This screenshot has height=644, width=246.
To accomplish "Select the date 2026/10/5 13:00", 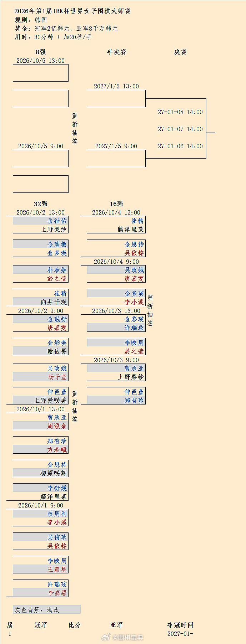I will pos(41,61).
